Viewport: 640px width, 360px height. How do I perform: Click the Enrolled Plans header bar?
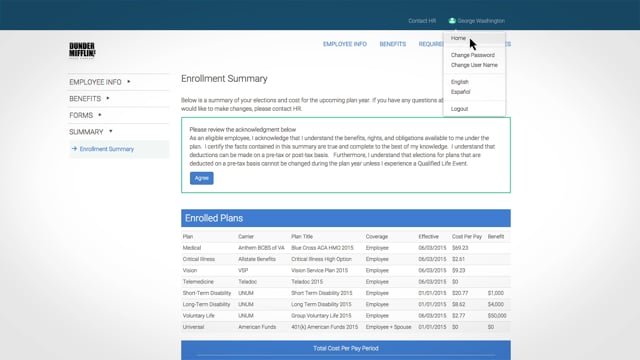(x=346, y=218)
